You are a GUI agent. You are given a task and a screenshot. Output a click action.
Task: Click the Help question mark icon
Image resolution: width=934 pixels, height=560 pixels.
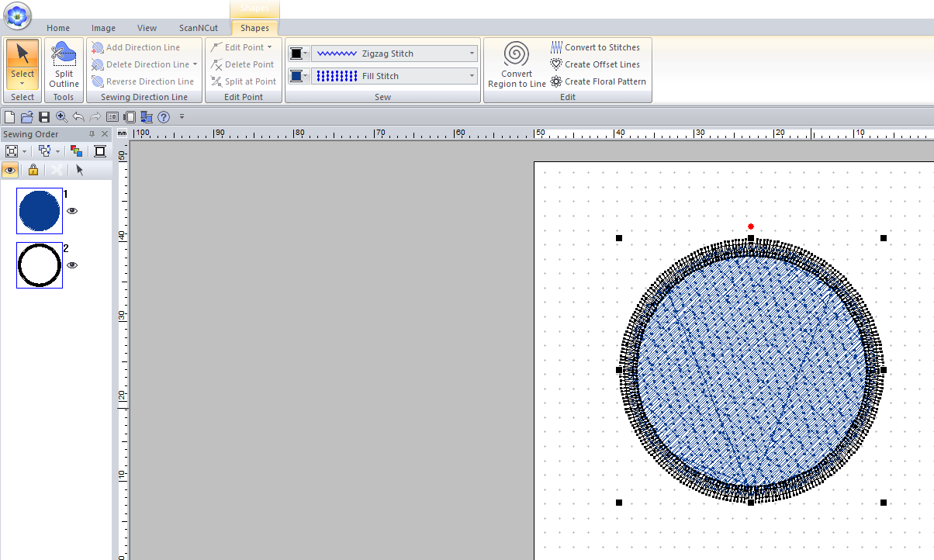[164, 117]
